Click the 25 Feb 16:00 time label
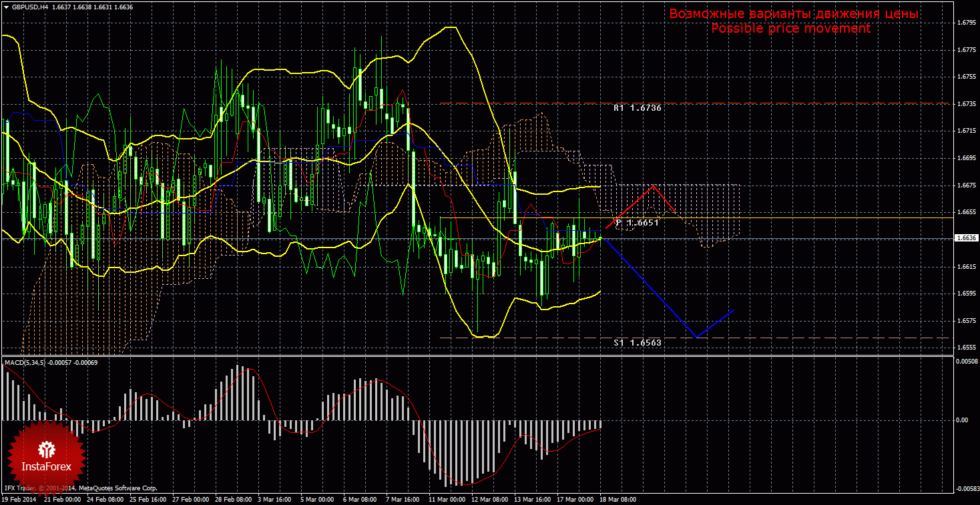This screenshot has height=505, width=980. pos(148,499)
